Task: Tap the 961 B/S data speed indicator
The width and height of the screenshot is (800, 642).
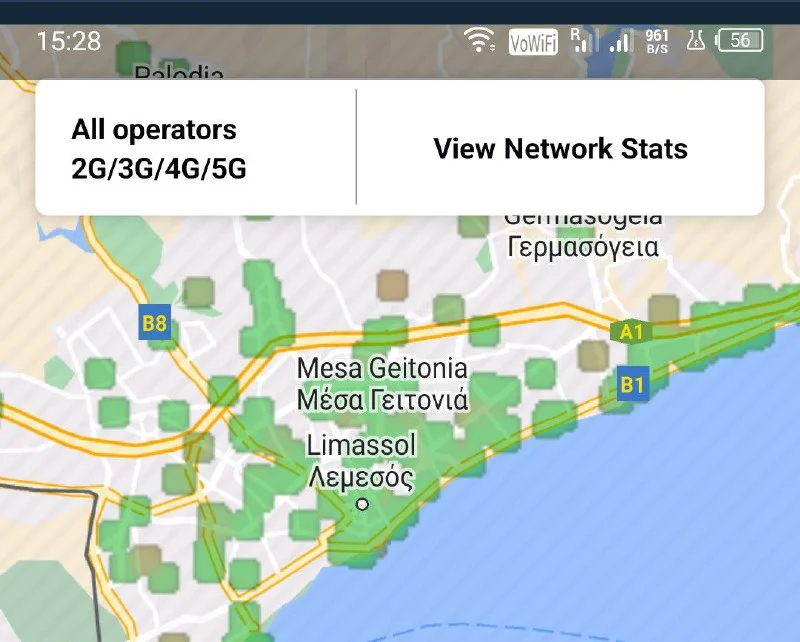Action: (x=657, y=41)
